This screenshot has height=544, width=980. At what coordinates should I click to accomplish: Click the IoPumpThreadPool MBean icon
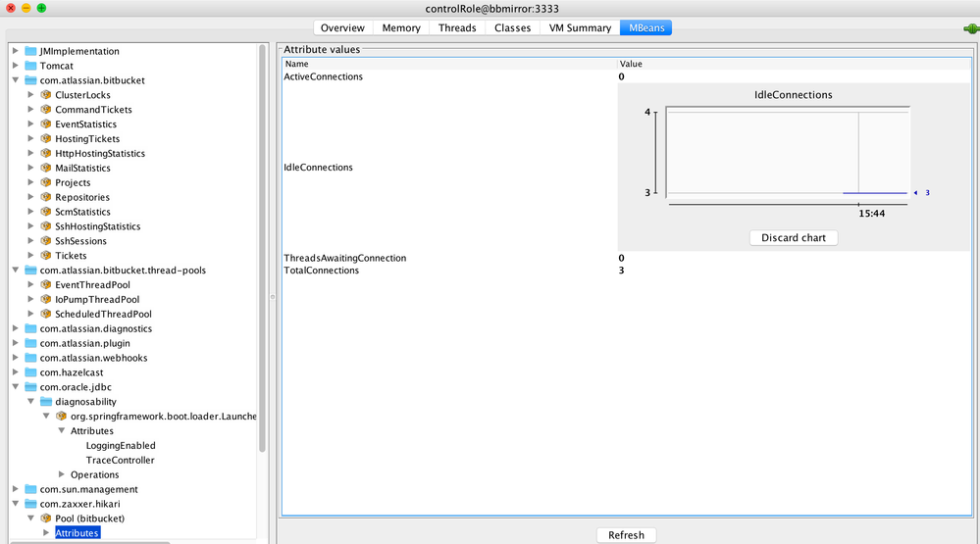tap(46, 299)
